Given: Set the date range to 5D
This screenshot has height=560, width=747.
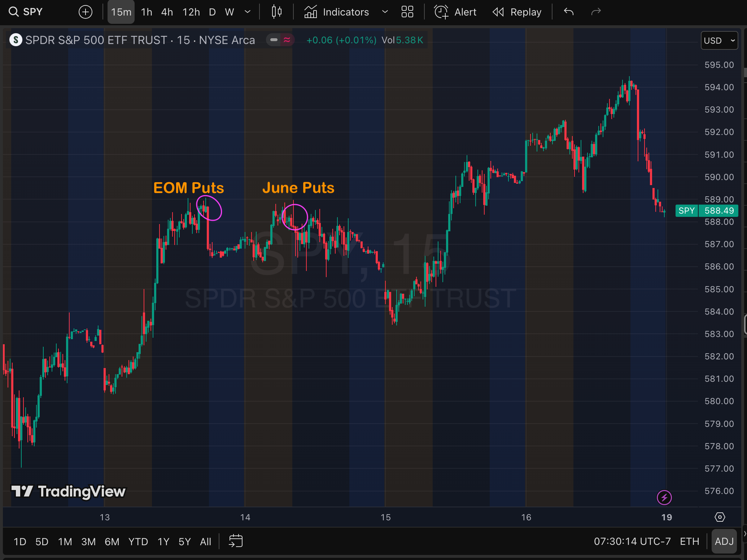Looking at the screenshot, I should point(42,542).
